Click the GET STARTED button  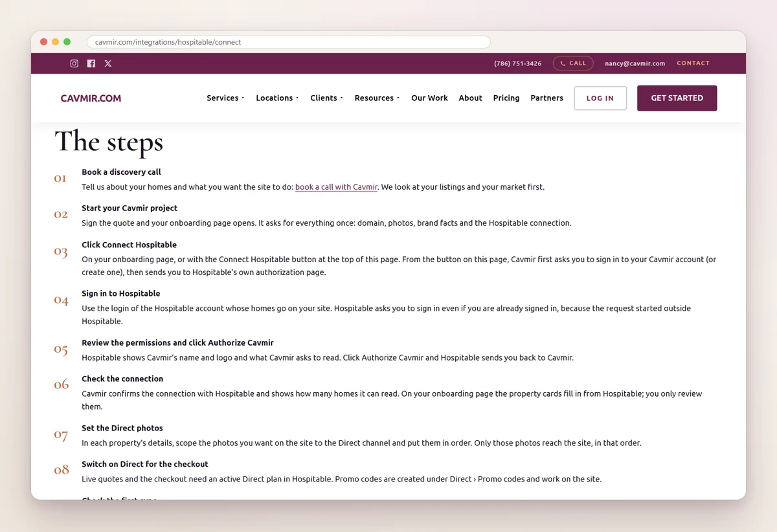click(x=677, y=98)
